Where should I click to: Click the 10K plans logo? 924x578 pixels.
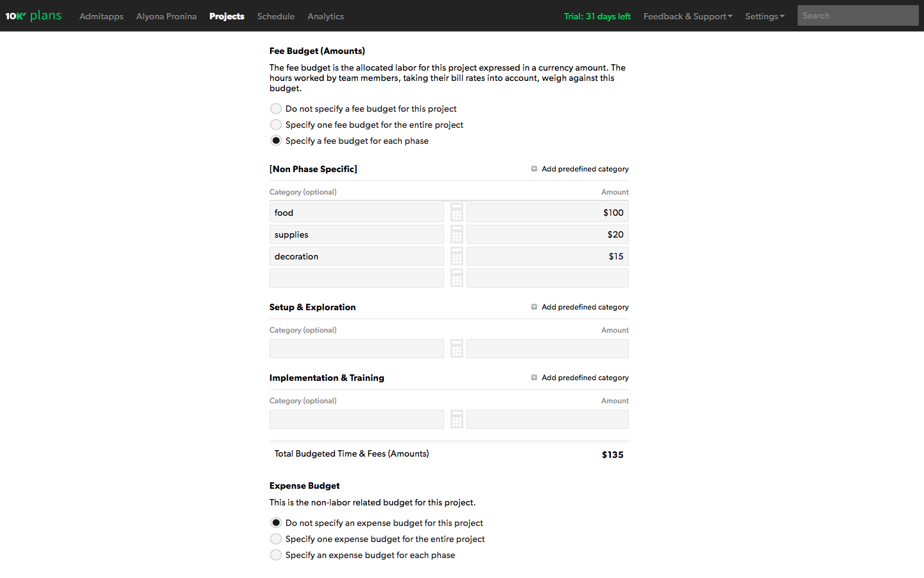[33, 15]
